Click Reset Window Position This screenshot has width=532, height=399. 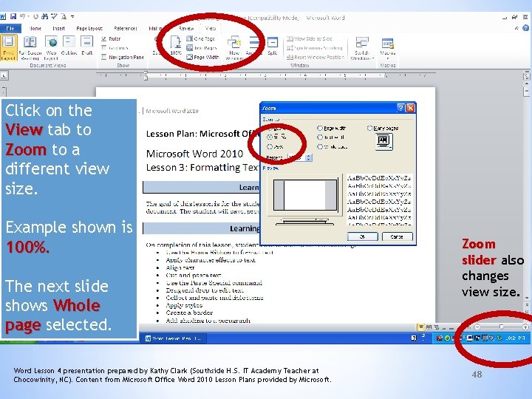coord(316,57)
